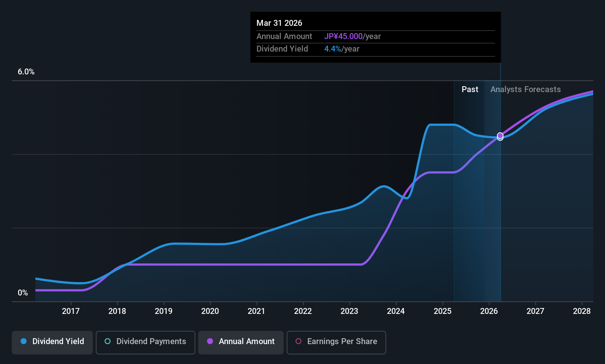Enable the Dividend Payments legend series
This screenshot has width=605, height=364.
pos(145,342)
